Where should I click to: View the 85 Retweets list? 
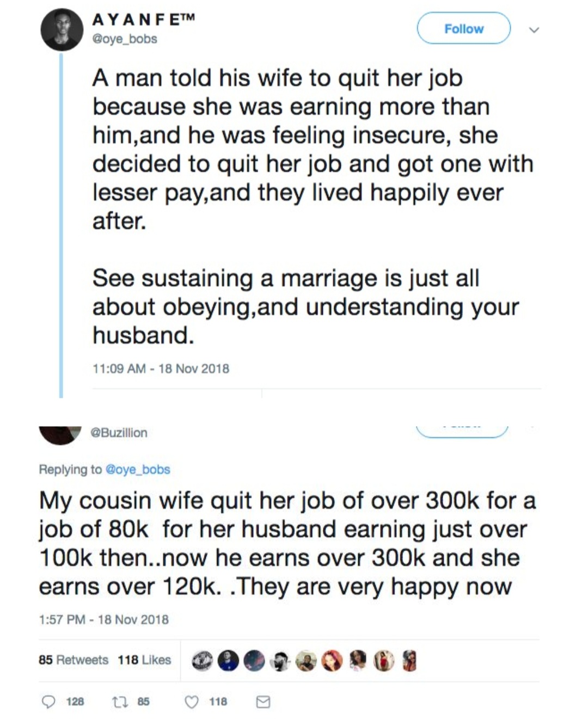tap(73, 660)
